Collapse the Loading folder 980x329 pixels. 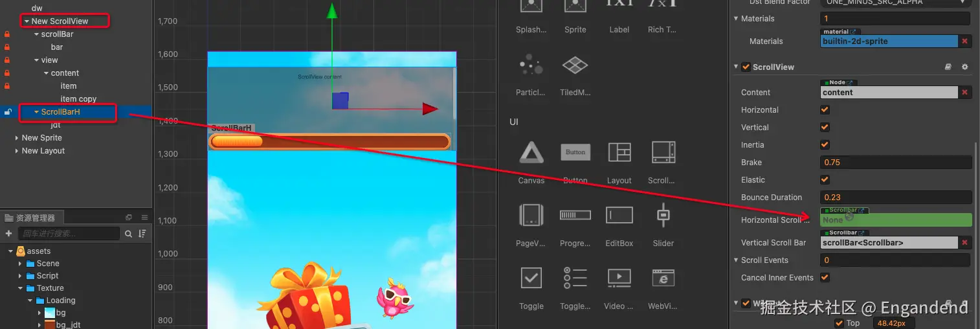(x=30, y=301)
